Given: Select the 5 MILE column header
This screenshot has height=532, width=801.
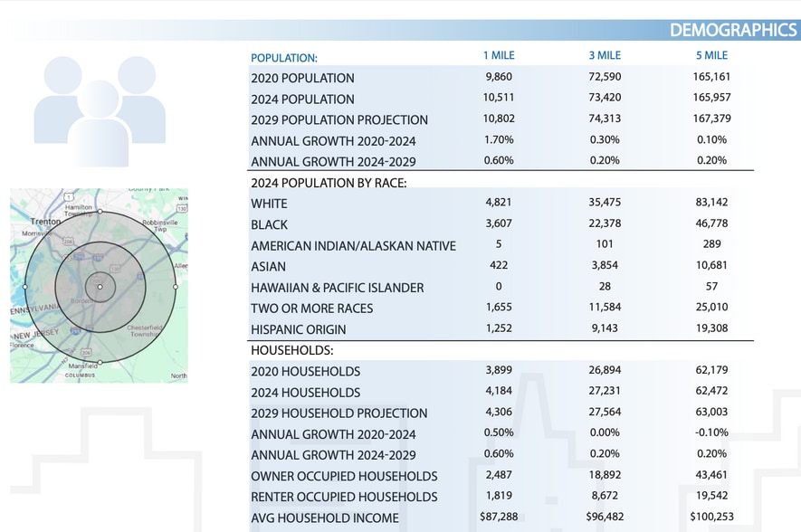Looking at the screenshot, I should tap(710, 56).
